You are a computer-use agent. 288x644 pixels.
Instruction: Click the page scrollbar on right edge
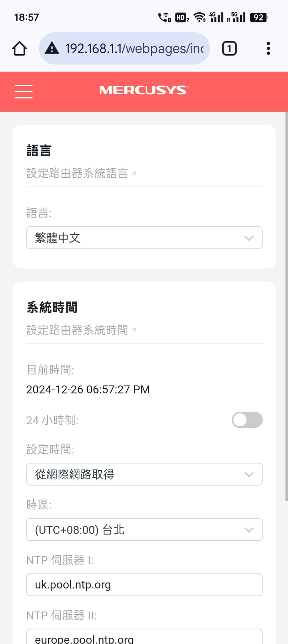(286, 309)
